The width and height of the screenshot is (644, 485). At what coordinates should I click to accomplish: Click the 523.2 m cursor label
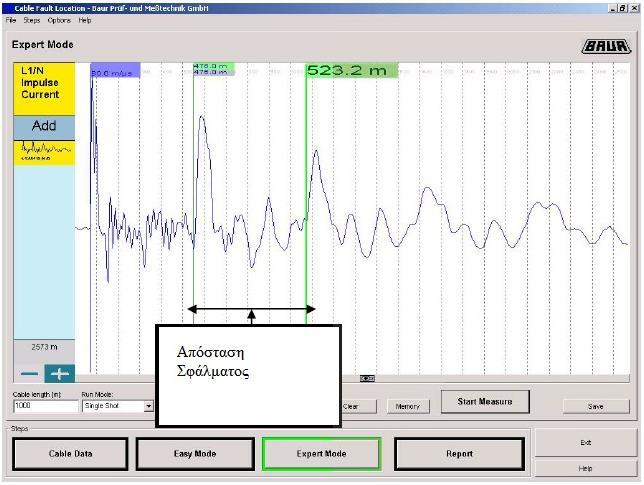point(352,70)
